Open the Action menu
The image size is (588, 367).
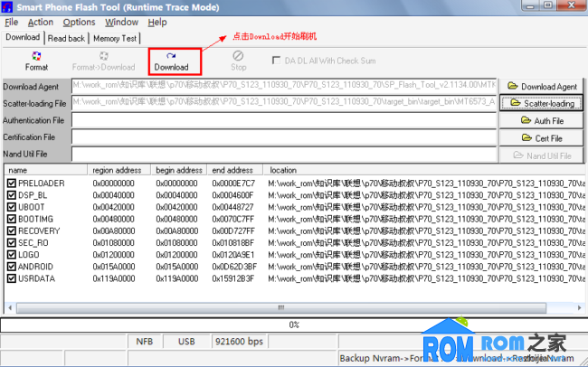pyautogui.click(x=41, y=23)
